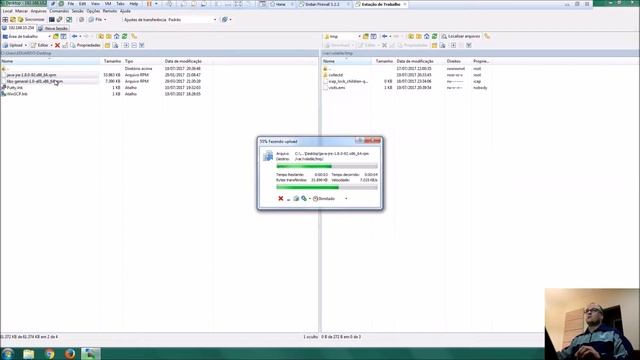Select the 192.168.10.254 session tab

[18, 28]
